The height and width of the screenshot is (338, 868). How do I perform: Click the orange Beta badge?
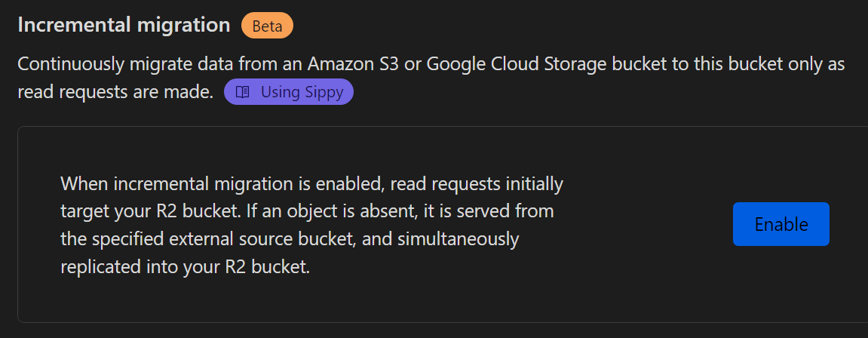(x=268, y=26)
